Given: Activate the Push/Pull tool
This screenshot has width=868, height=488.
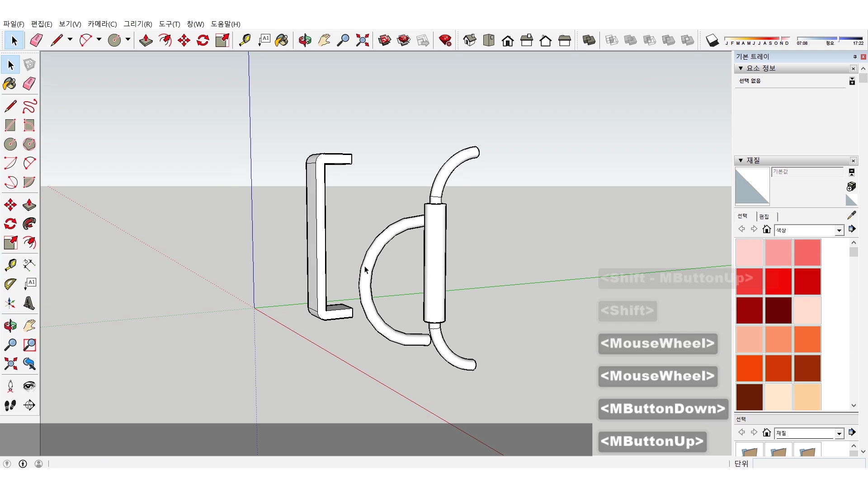Looking at the screenshot, I should pos(29,205).
